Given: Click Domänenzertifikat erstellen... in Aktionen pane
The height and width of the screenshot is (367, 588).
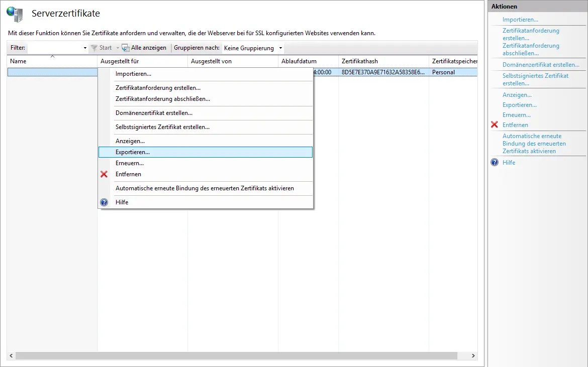Looking at the screenshot, I should click(x=541, y=64).
